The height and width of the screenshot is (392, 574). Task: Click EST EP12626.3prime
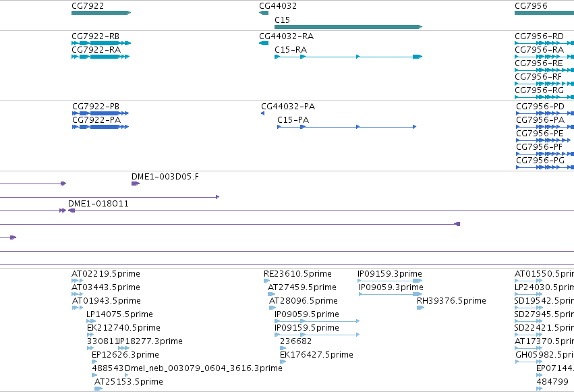click(x=125, y=355)
